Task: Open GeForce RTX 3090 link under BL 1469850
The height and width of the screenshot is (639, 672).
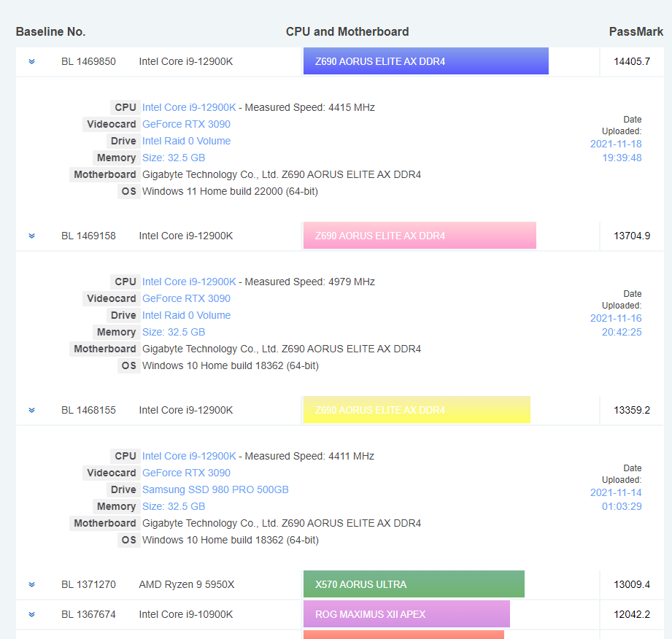Action: 186,124
